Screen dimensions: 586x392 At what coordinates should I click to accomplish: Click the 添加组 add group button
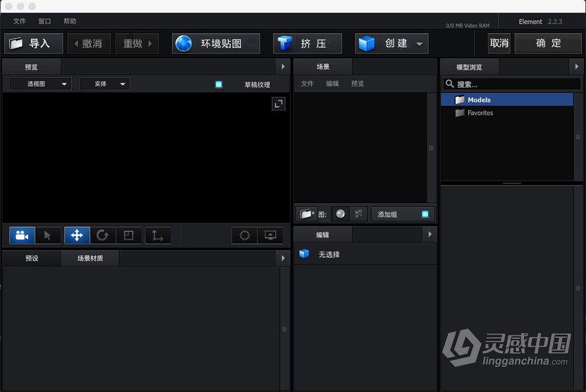click(x=403, y=214)
